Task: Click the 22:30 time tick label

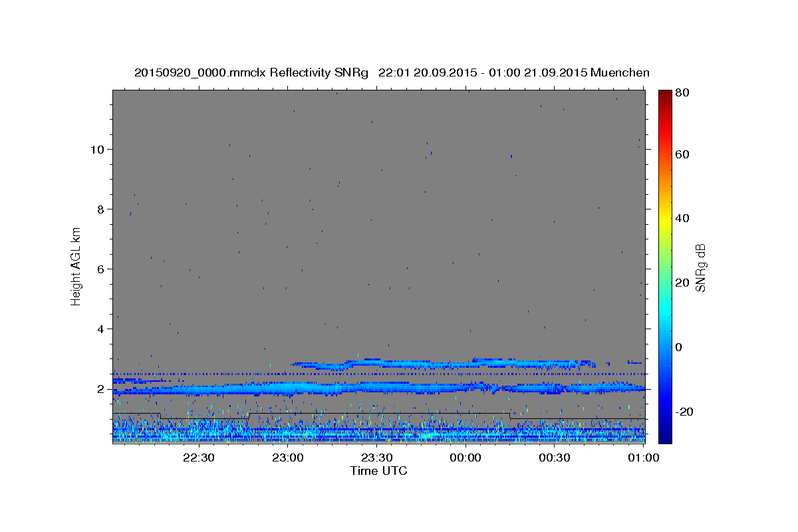Action: click(x=199, y=458)
